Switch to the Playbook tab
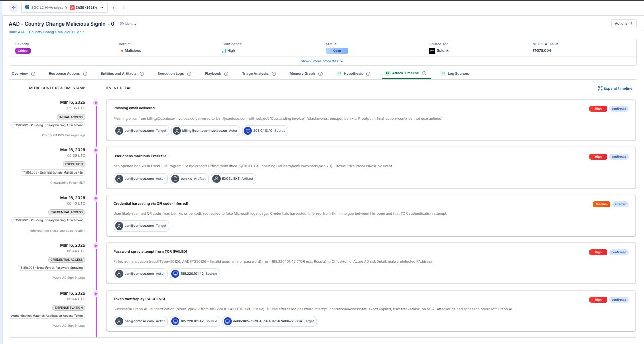 point(213,73)
